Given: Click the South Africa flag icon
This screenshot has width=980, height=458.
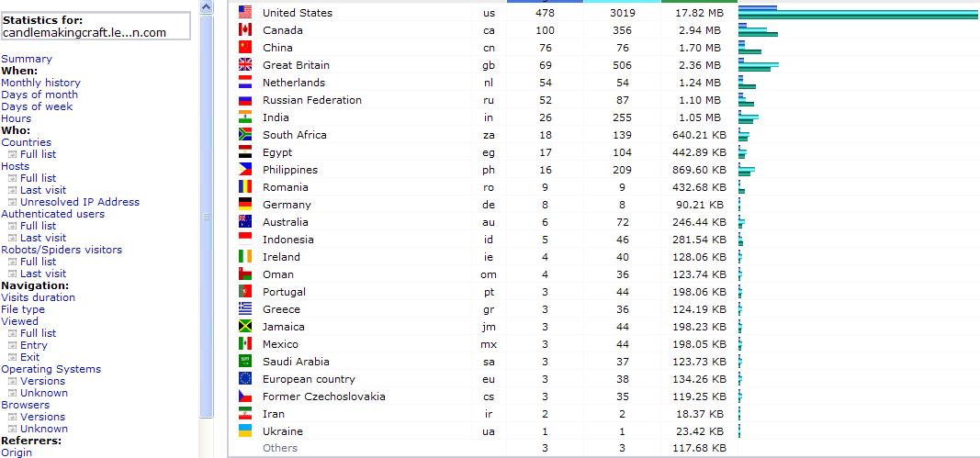Looking at the screenshot, I should (245, 135).
